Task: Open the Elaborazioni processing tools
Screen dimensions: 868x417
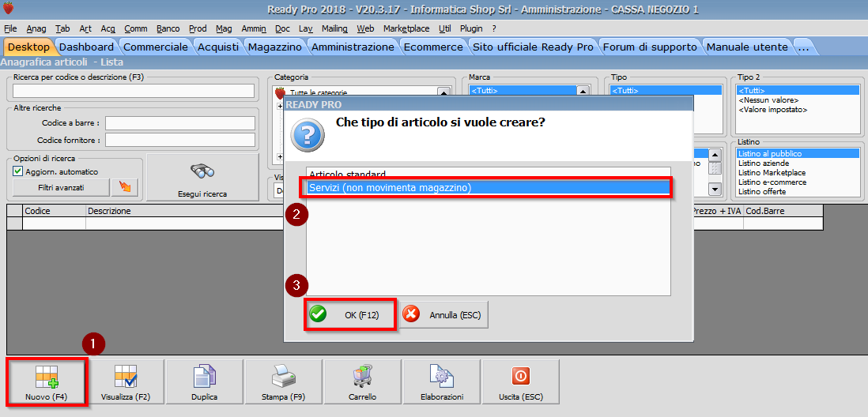Action: [442, 382]
